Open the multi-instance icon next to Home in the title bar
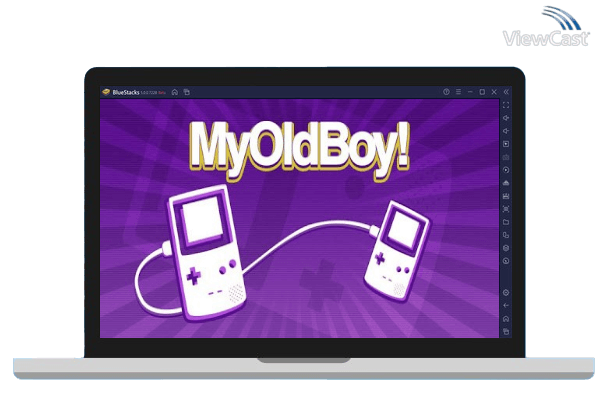This screenshot has width=602, height=414. (x=187, y=92)
